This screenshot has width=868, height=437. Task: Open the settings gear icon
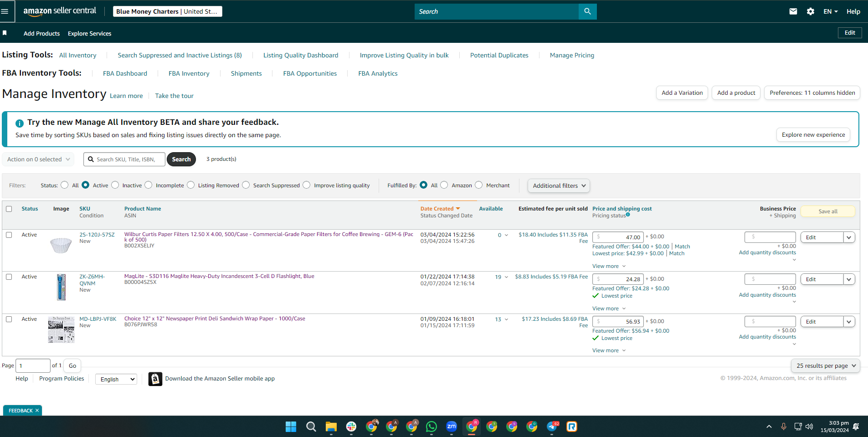pos(810,11)
